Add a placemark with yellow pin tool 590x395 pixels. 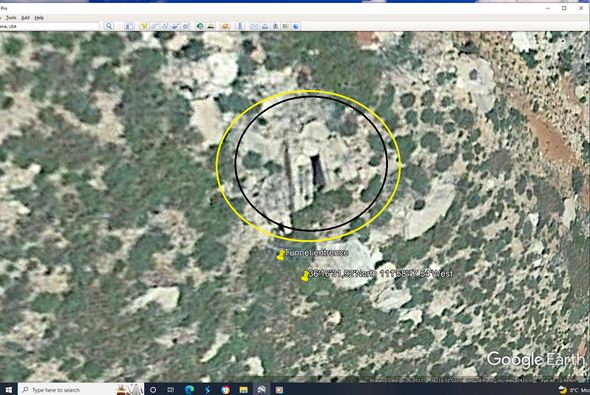pos(144,26)
